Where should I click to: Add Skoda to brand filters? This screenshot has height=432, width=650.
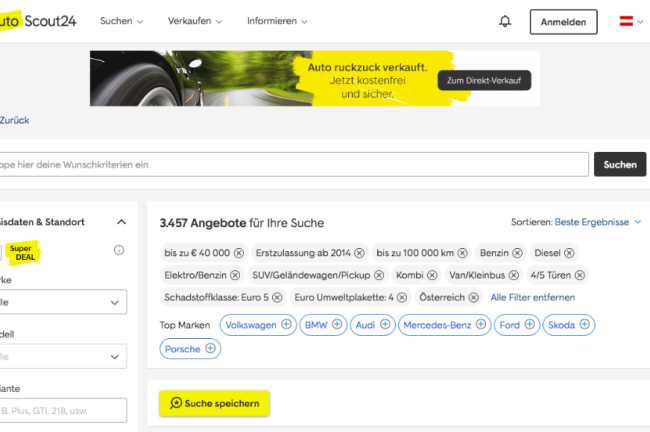(x=584, y=325)
